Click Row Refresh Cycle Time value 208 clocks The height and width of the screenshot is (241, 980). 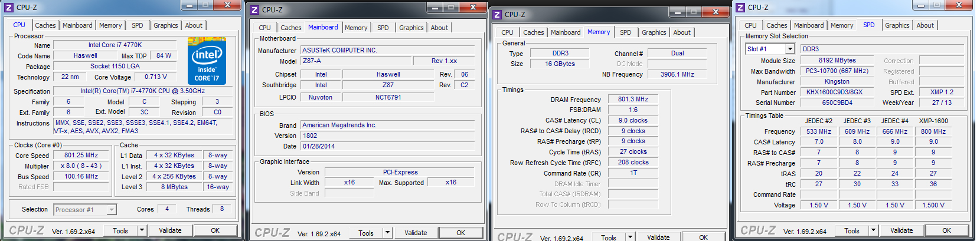coord(633,162)
